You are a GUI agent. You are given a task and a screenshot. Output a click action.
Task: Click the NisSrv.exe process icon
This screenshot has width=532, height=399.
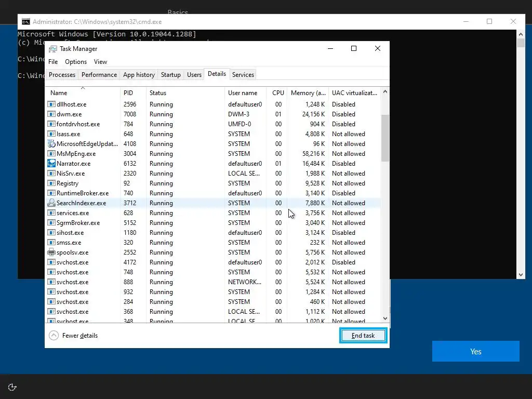51,173
